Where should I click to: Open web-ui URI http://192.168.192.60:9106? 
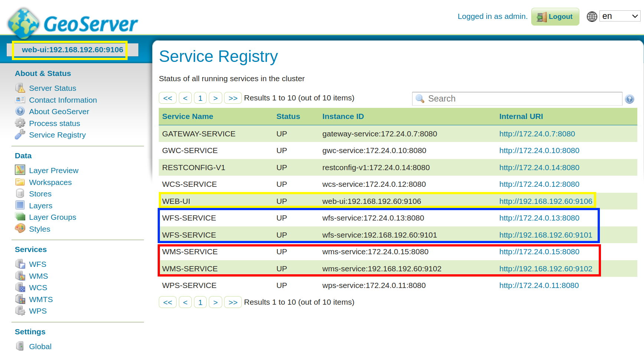546,201
